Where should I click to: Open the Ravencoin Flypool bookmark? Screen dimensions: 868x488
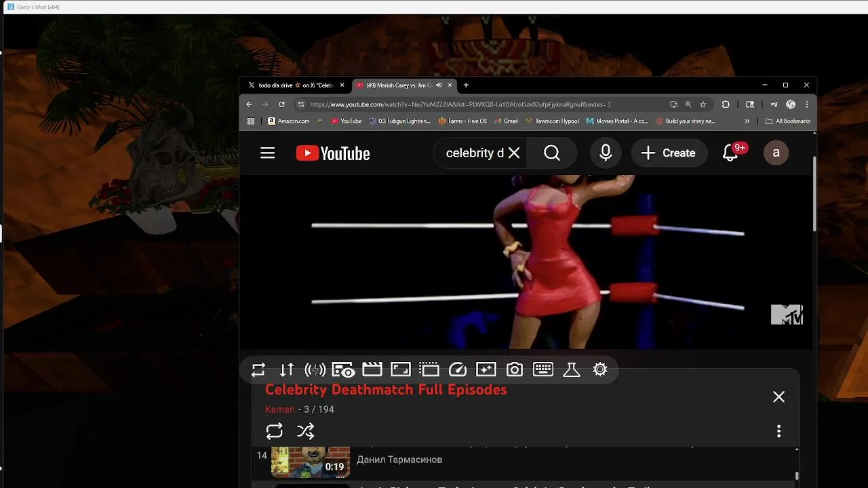[553, 121]
